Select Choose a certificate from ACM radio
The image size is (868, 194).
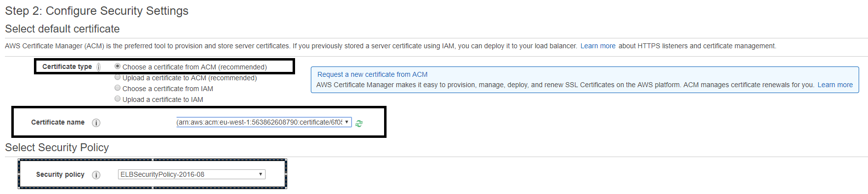(118, 66)
